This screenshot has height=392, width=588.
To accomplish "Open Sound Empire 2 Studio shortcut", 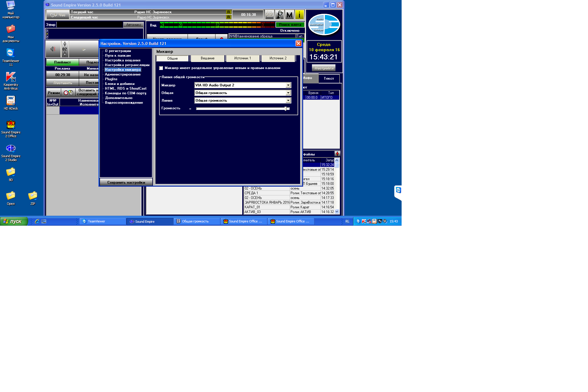I will pos(11,153).
